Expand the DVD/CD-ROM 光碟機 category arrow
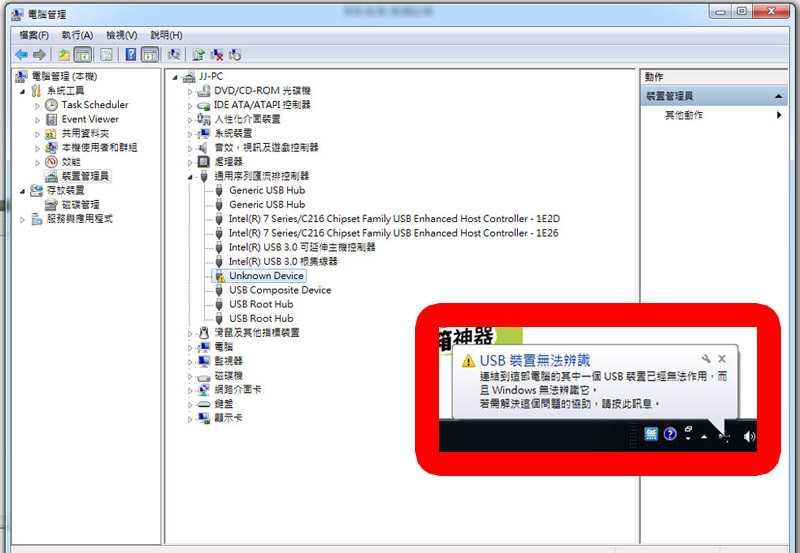Image resolution: width=800 pixels, height=553 pixels. 190,92
